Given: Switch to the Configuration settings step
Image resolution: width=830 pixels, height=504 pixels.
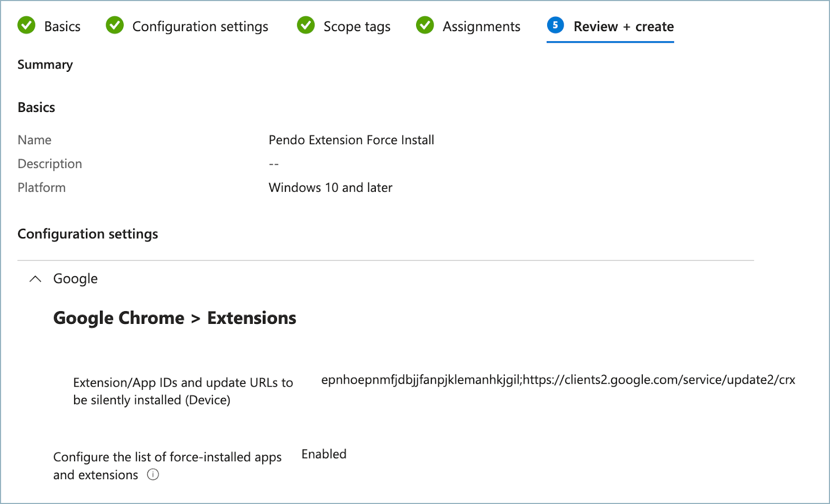Looking at the screenshot, I should tap(200, 26).
